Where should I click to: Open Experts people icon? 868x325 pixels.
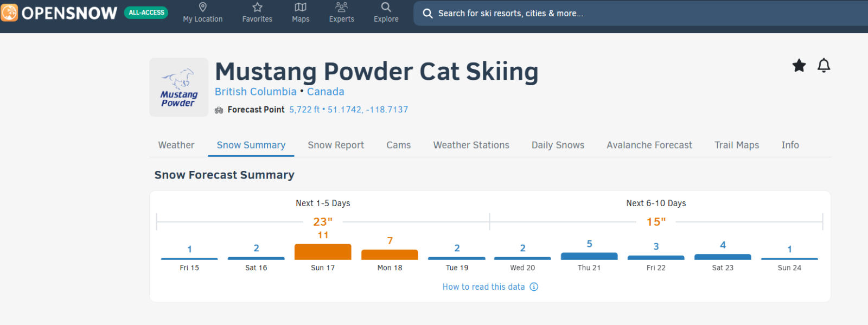[x=341, y=7]
